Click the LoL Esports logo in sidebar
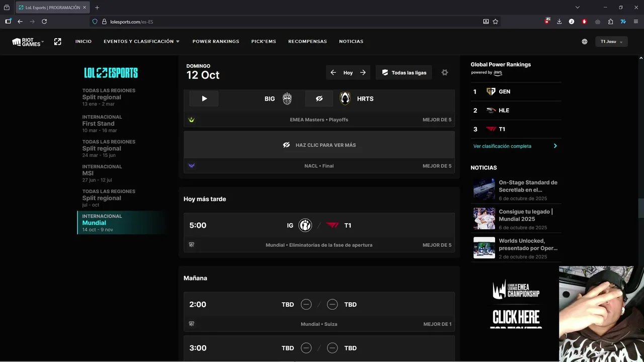The height and width of the screenshot is (362, 644). (x=111, y=73)
